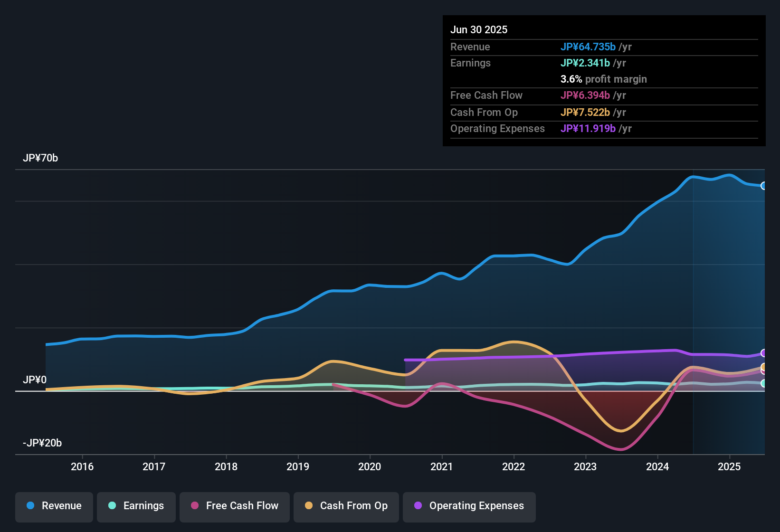Screen dimensions: 780x532
Task: Click the Earnings endpoint marker on chart
Action: point(763,383)
